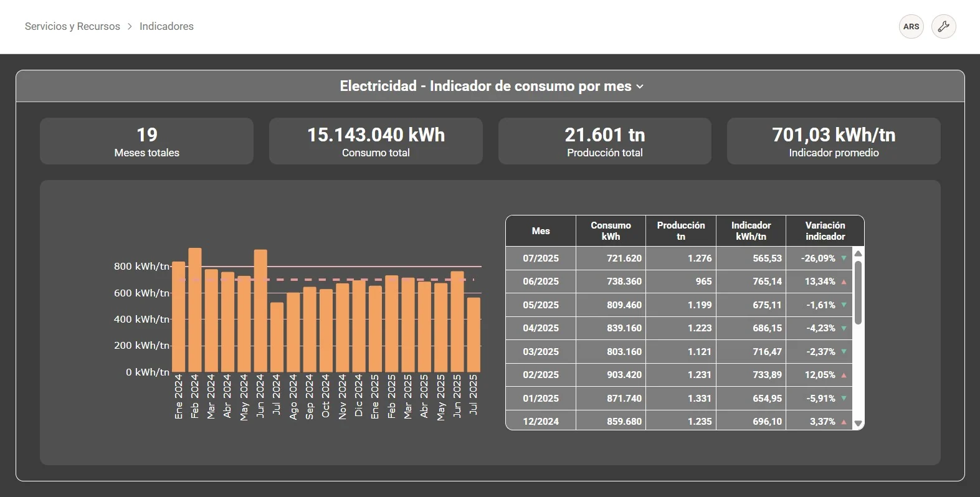Go to Indicadores breadcrumb
This screenshot has width=980, height=497.
(x=166, y=26)
